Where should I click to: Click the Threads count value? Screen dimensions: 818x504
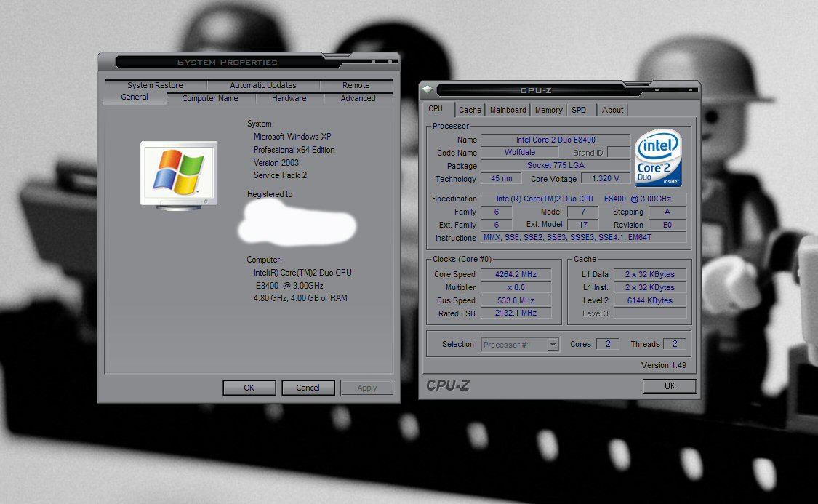tap(675, 344)
